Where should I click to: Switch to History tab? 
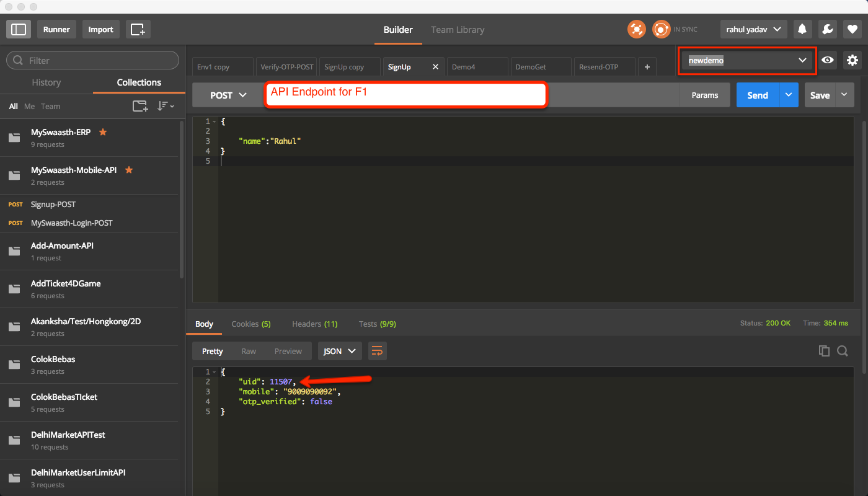[x=46, y=82]
